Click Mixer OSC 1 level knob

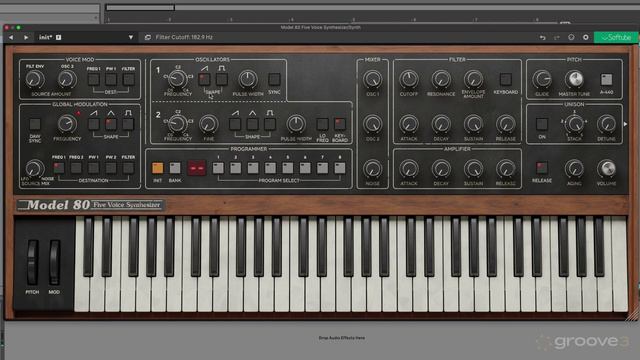tap(373, 79)
